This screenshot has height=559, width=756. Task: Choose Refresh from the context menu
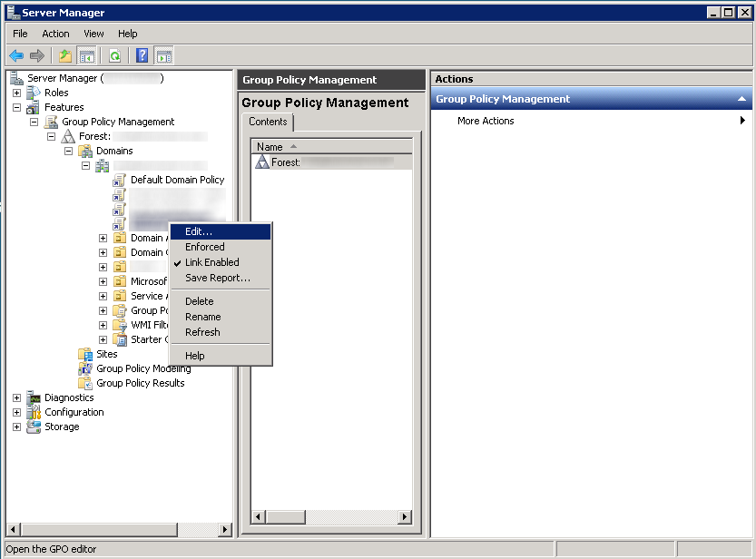point(221,332)
